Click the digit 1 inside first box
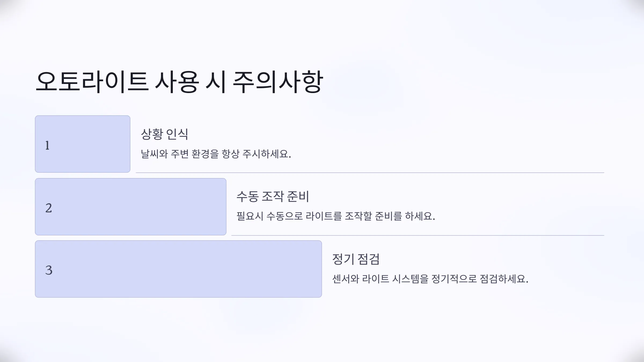Viewport: 644px width, 362px height. [47, 145]
